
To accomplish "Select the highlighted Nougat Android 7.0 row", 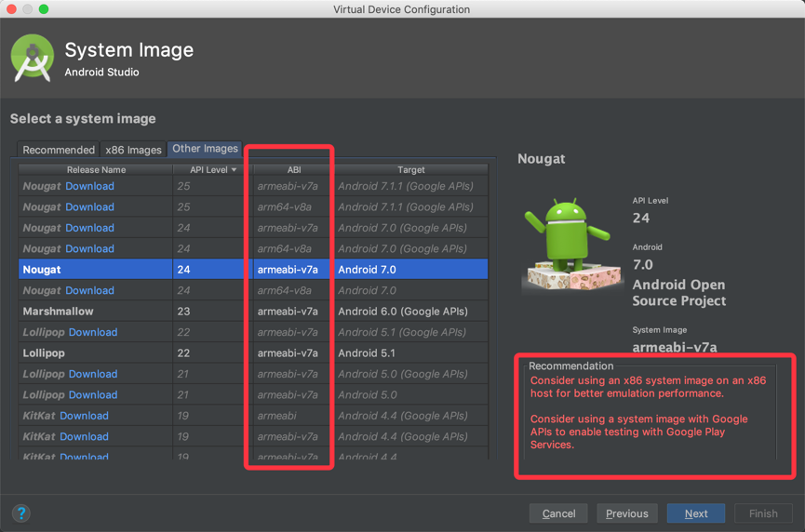I will click(253, 270).
